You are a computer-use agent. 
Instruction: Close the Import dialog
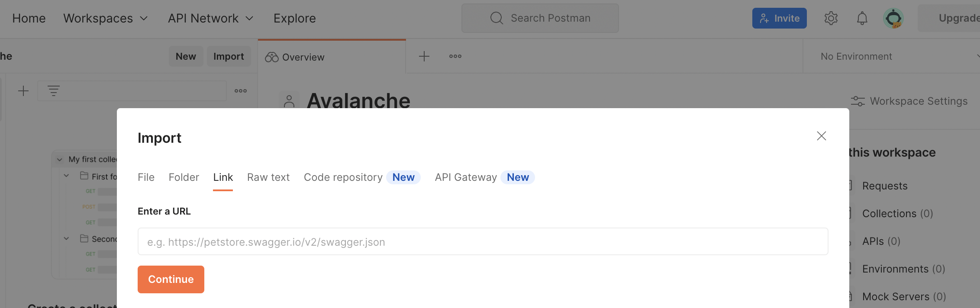[x=821, y=136]
